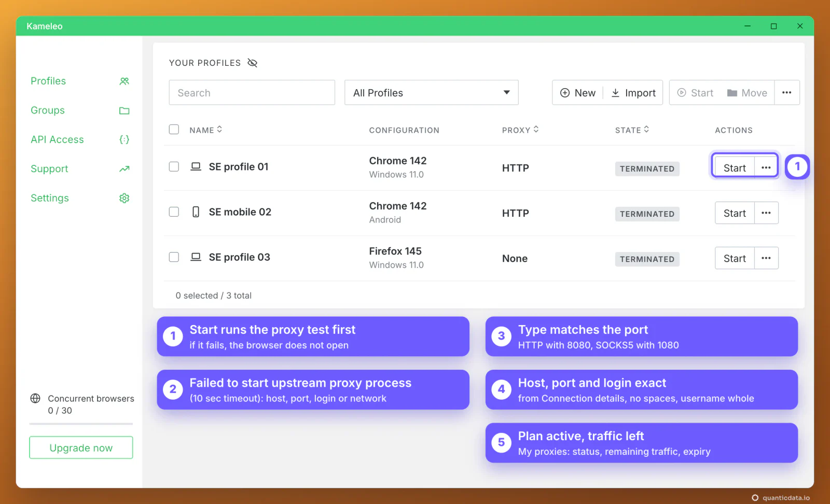The height and width of the screenshot is (504, 830).
Task: Start SE profile 01
Action: [x=735, y=167]
